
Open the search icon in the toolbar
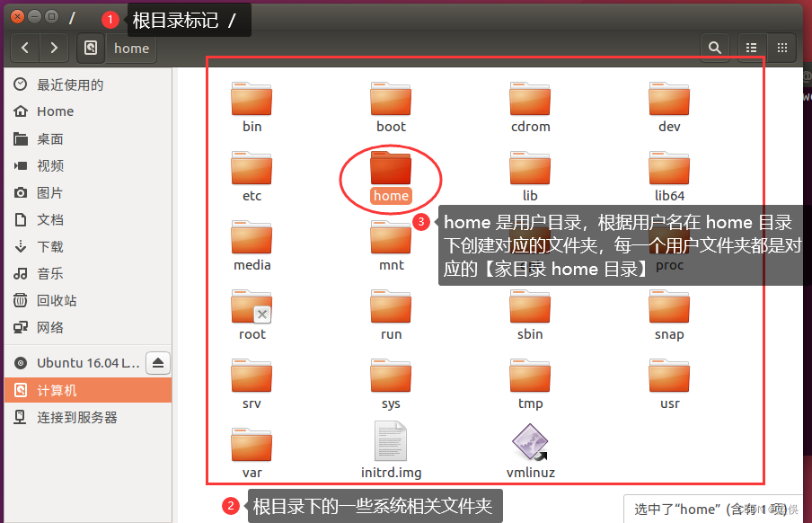[715, 48]
